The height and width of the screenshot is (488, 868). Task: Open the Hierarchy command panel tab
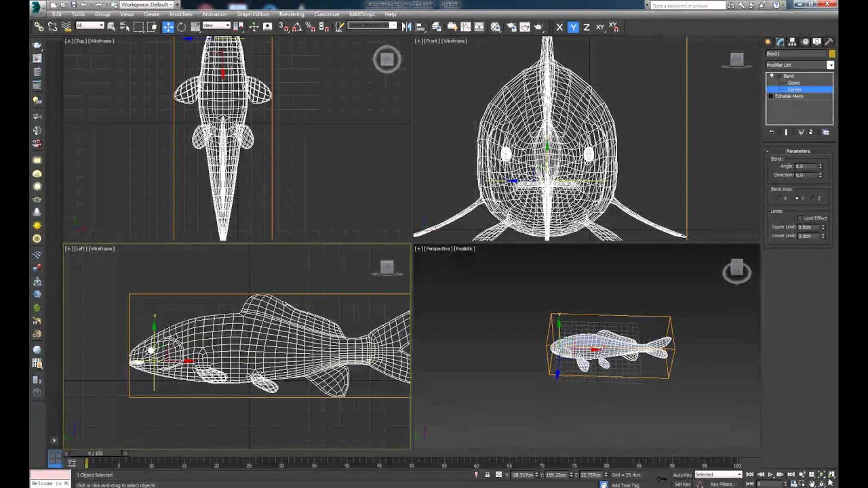coord(792,42)
